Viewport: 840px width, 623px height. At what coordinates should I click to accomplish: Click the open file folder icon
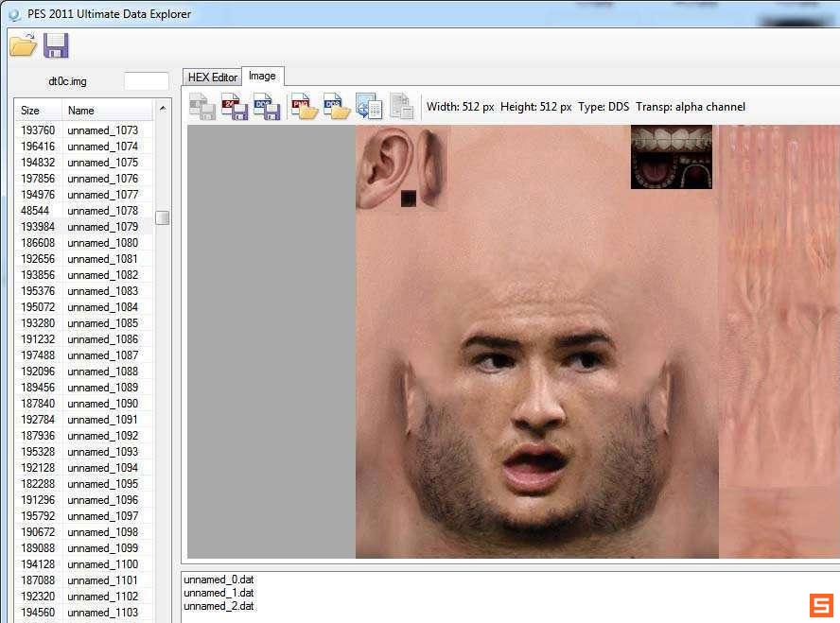23,44
